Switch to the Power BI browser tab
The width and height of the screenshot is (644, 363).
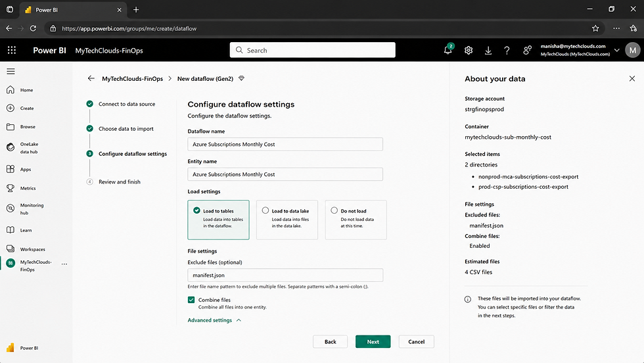[x=72, y=10]
